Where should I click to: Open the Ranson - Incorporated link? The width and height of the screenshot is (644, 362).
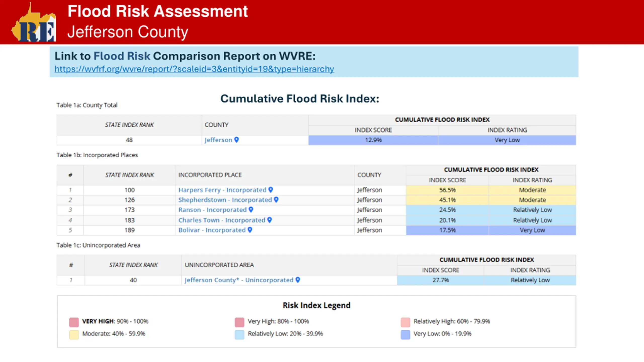point(212,210)
